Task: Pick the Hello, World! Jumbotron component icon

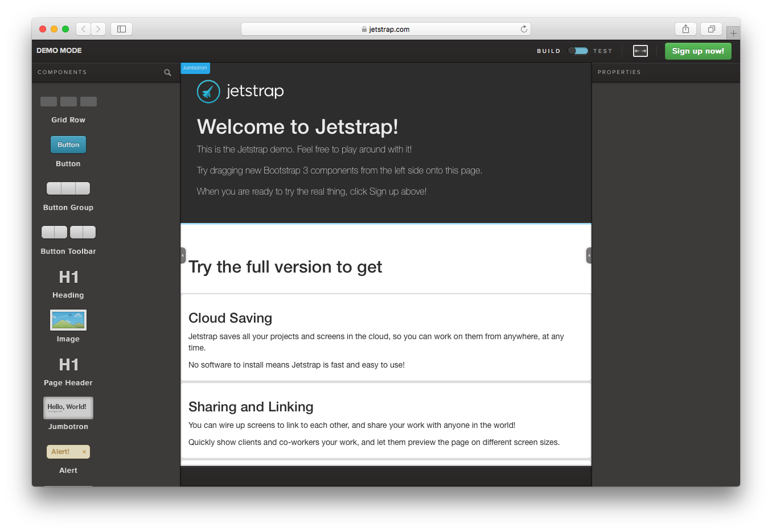Action: pyautogui.click(x=68, y=407)
